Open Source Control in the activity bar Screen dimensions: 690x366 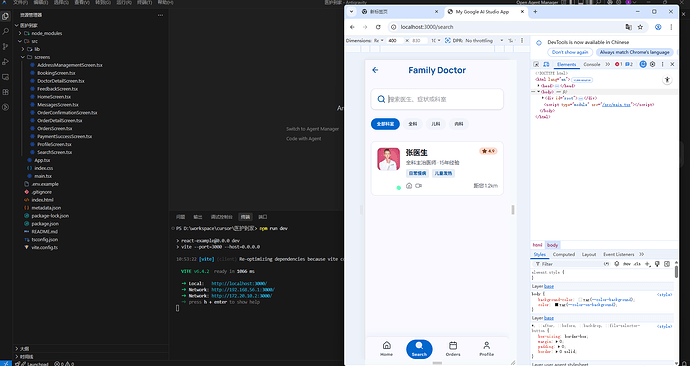pyautogui.click(x=5, y=46)
